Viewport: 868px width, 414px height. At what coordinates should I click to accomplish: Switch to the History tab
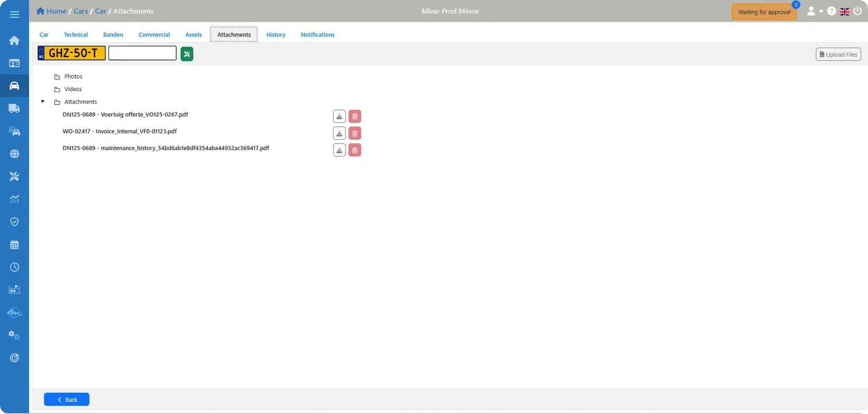pyautogui.click(x=276, y=35)
